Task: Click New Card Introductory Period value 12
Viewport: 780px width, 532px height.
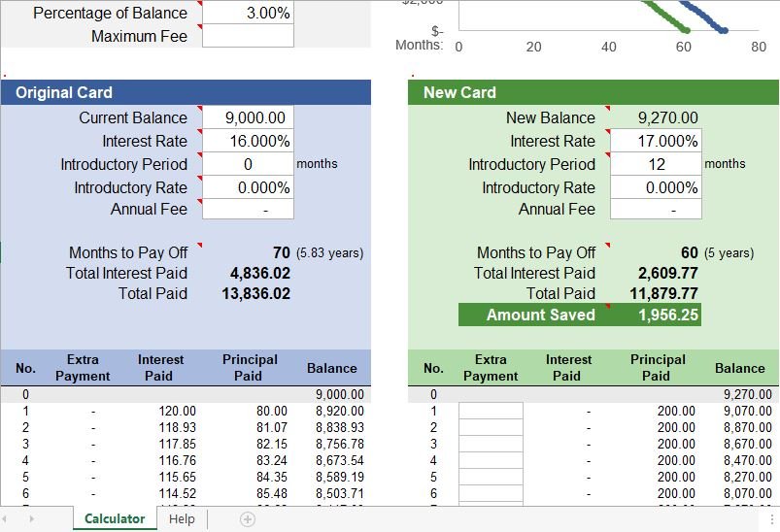Action: point(656,164)
